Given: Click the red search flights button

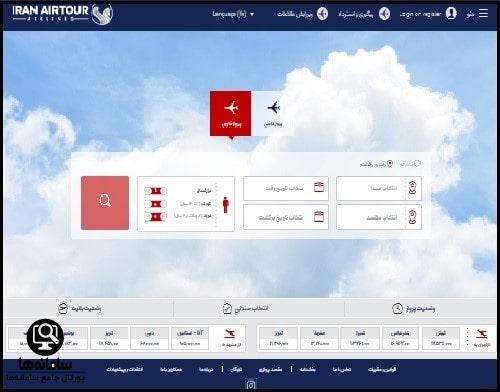Looking at the screenshot, I should (x=105, y=203).
